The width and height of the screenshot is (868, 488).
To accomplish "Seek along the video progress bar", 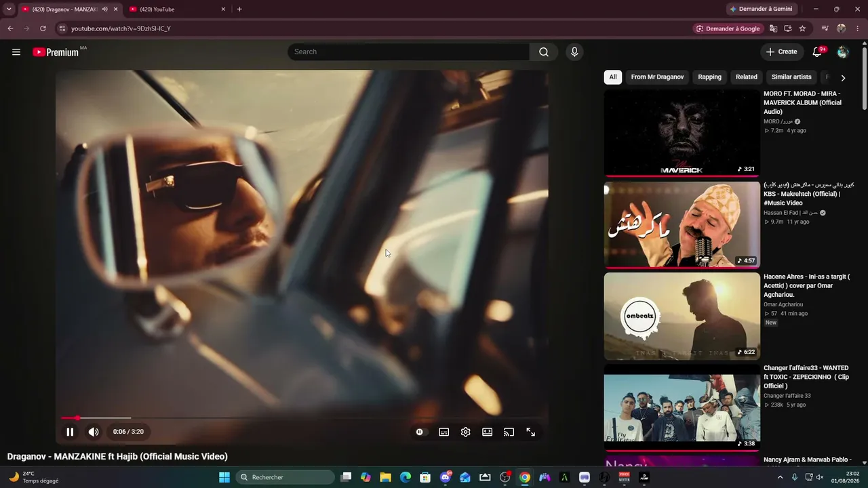I will pos(302,418).
